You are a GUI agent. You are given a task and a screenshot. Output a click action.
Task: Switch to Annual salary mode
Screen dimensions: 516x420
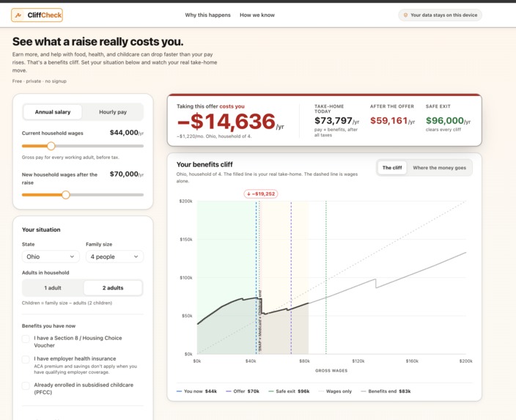click(53, 112)
